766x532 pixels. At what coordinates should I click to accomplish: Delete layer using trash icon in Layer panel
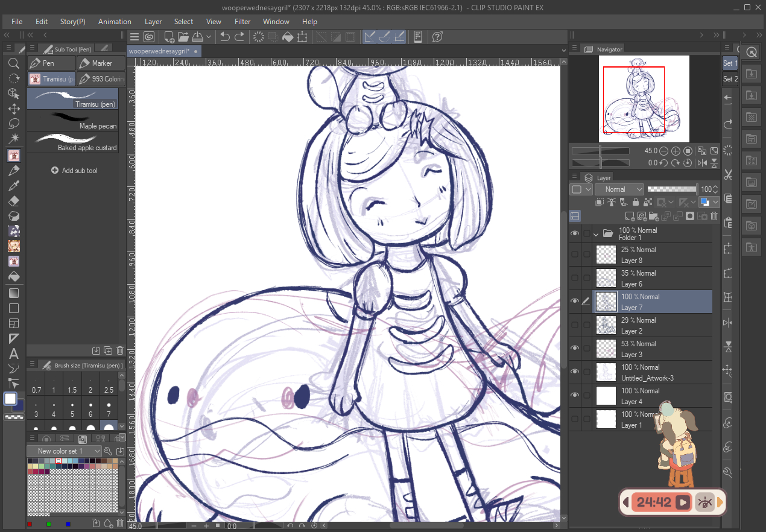click(714, 216)
